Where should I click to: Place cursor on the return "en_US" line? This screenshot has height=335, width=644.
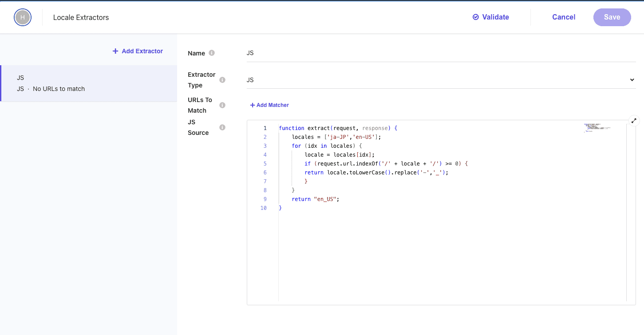(x=315, y=199)
